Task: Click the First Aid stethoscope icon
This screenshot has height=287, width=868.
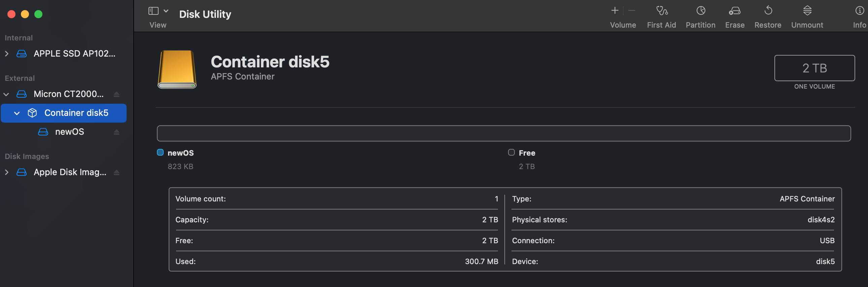Action: tap(662, 11)
